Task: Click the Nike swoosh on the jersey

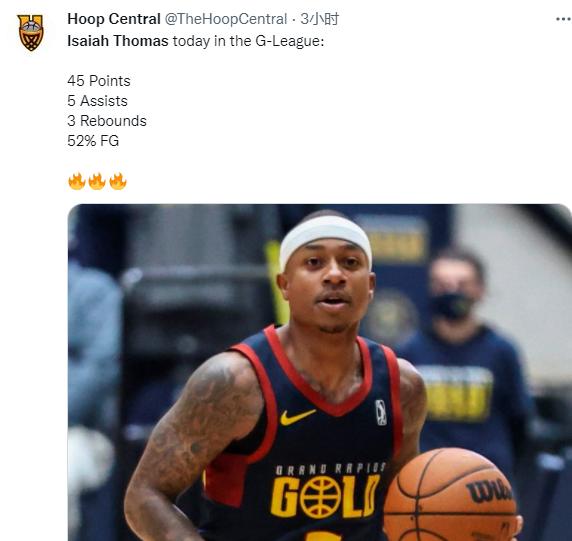Action: (x=297, y=417)
